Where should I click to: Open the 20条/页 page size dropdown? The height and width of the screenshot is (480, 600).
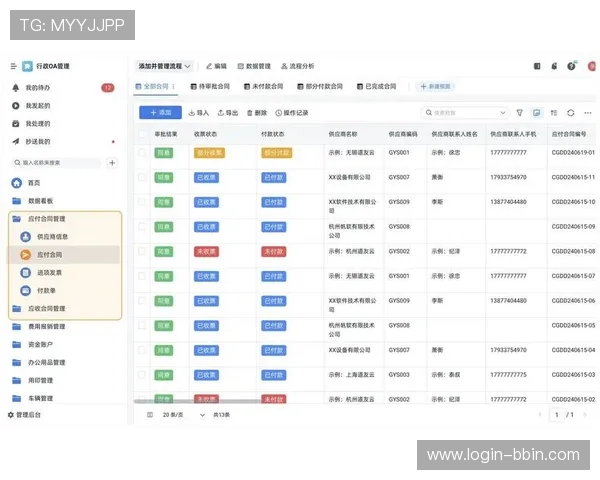[184, 415]
